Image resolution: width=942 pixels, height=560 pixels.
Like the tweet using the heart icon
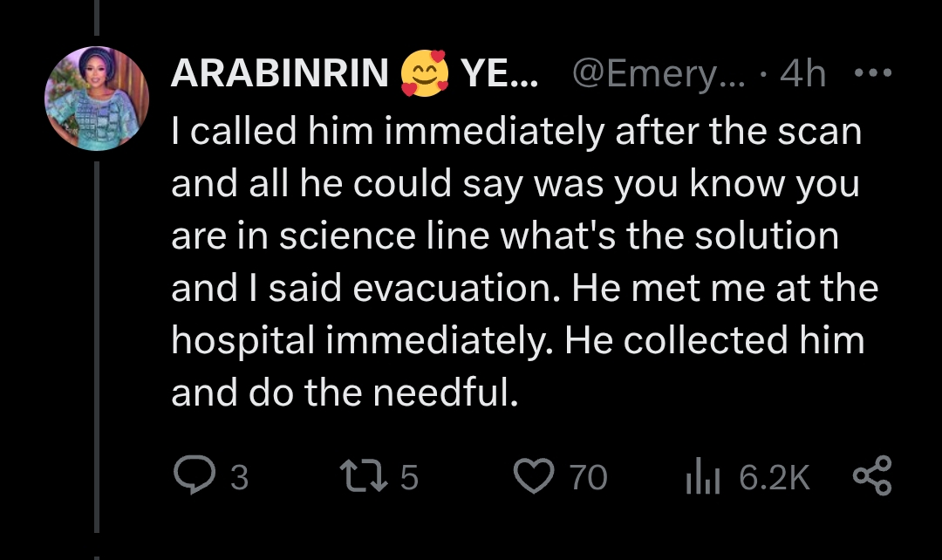click(x=533, y=476)
